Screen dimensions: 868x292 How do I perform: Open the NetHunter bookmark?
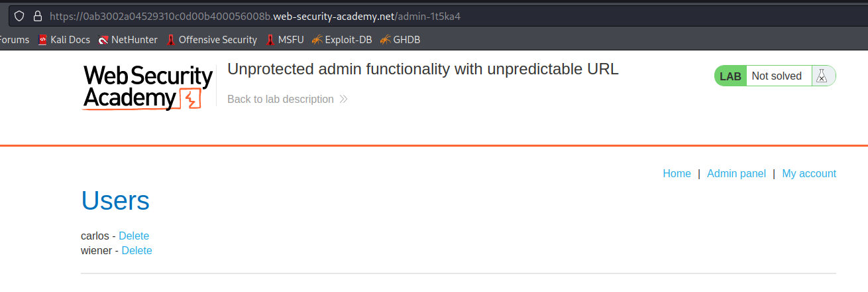click(x=128, y=40)
